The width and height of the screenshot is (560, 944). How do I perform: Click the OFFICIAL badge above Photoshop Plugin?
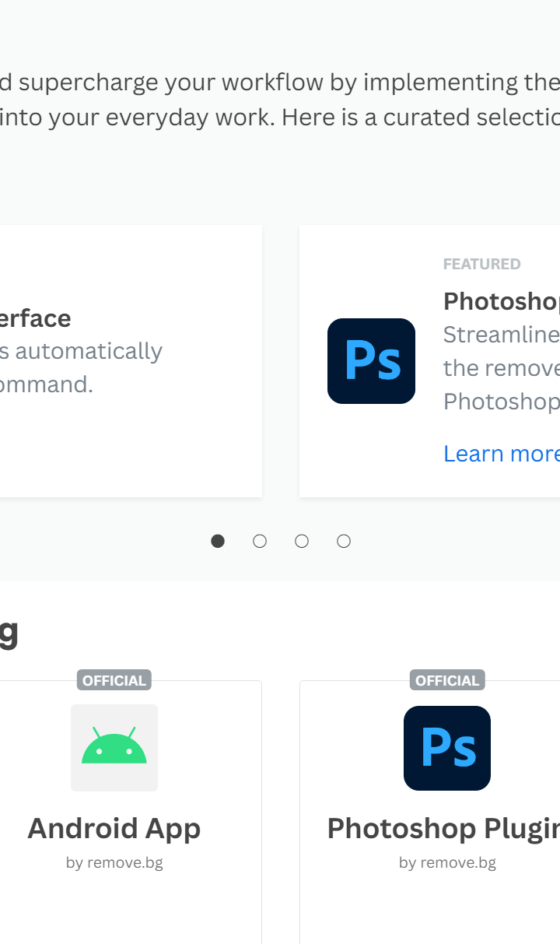[x=447, y=680]
